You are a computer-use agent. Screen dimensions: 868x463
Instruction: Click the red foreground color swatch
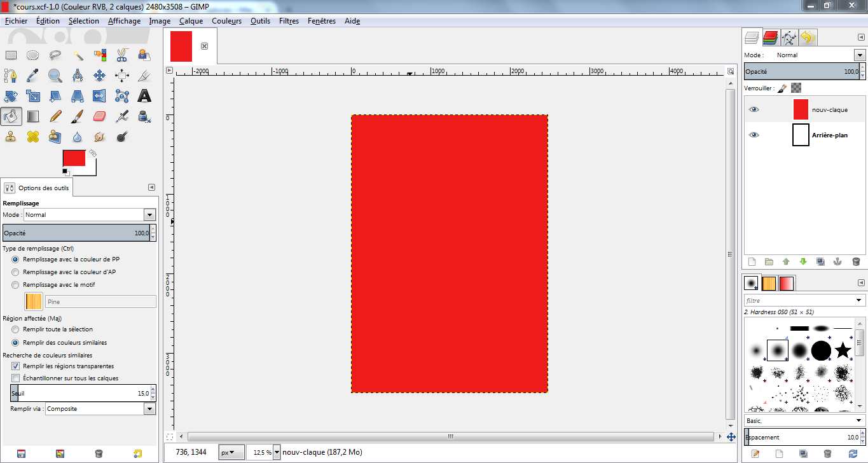(x=73, y=158)
